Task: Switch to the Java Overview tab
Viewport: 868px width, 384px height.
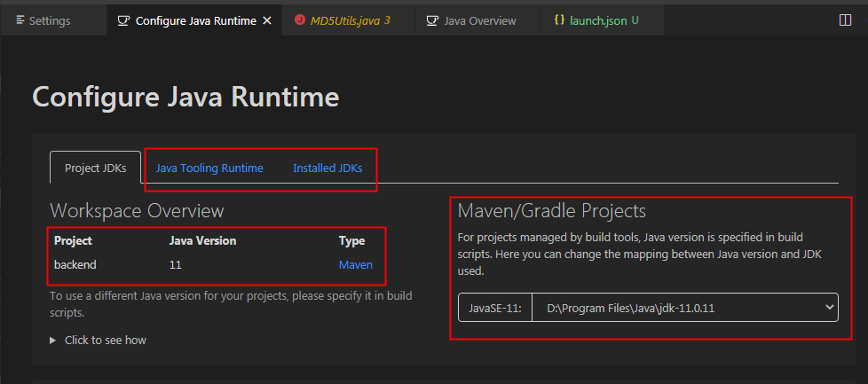Action: tap(479, 20)
